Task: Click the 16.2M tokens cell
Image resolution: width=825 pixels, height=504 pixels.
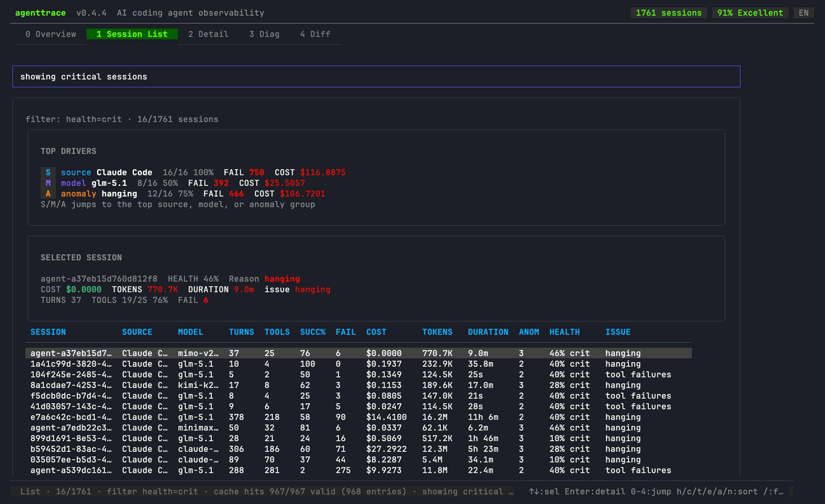Action: pos(435,417)
